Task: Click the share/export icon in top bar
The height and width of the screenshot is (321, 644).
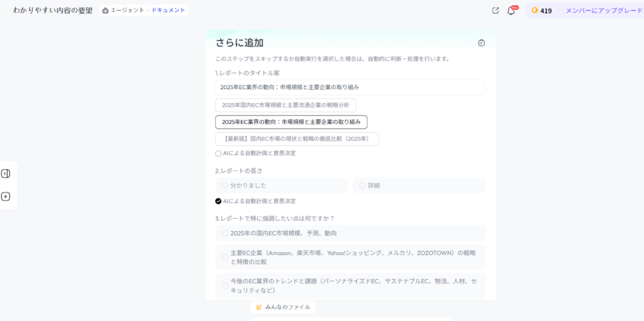Action: [x=496, y=11]
